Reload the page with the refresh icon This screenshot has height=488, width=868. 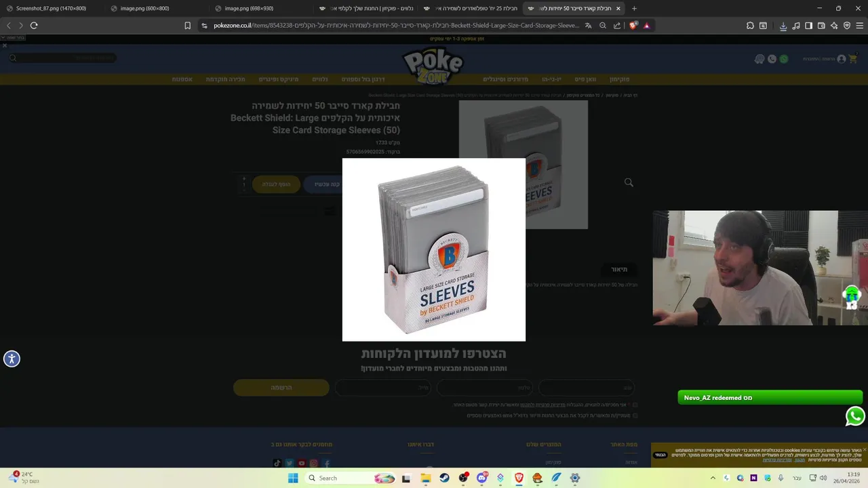(x=34, y=25)
